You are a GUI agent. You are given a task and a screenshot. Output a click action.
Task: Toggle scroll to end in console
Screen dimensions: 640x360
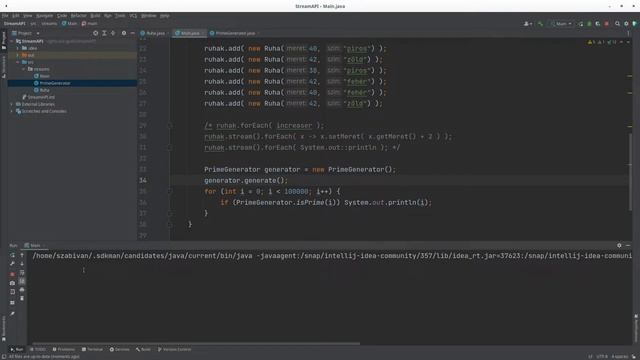pos(22,281)
